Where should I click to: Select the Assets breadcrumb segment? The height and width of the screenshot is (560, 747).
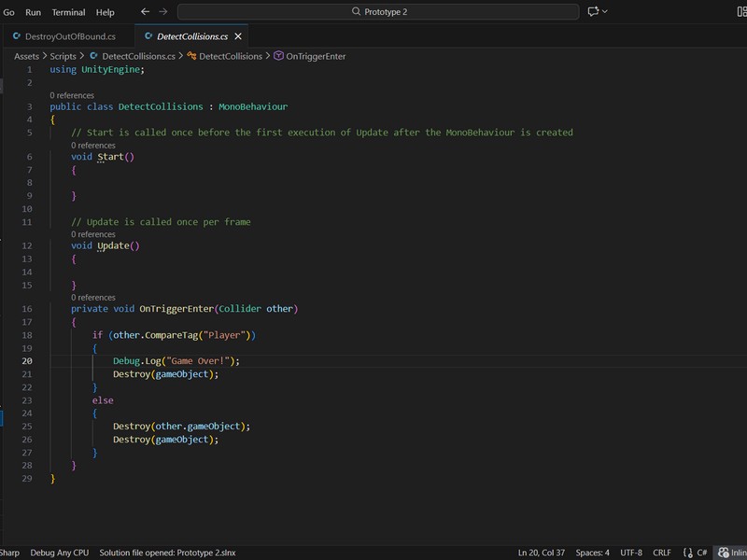[x=27, y=56]
